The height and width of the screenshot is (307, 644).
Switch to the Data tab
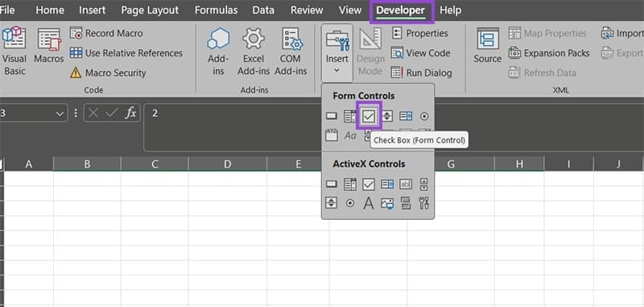pos(263,10)
